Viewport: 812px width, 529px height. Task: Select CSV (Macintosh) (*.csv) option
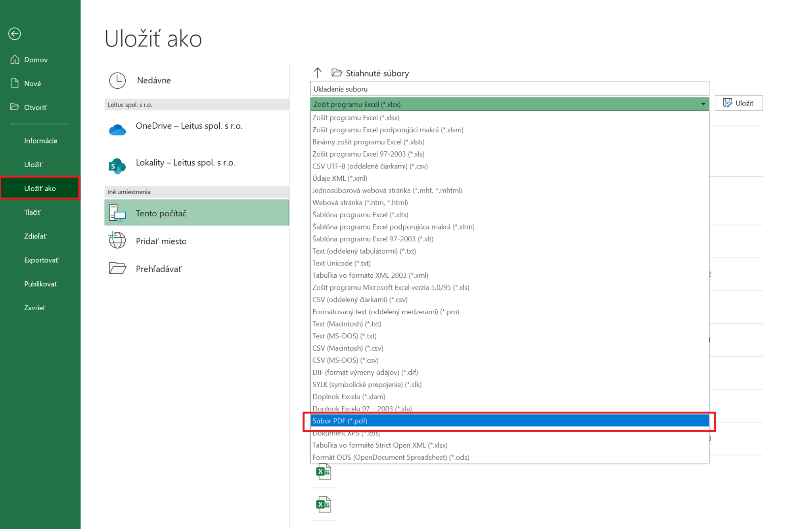coord(509,348)
